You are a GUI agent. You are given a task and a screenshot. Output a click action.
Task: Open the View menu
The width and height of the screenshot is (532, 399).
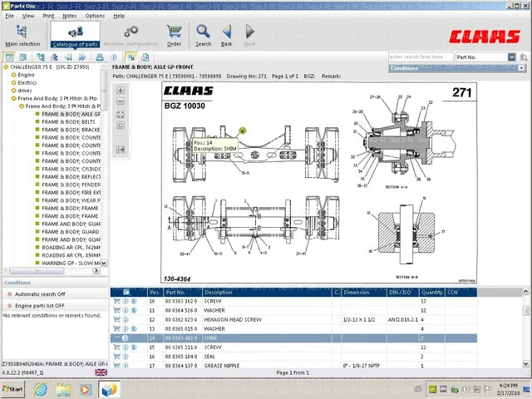28,16
